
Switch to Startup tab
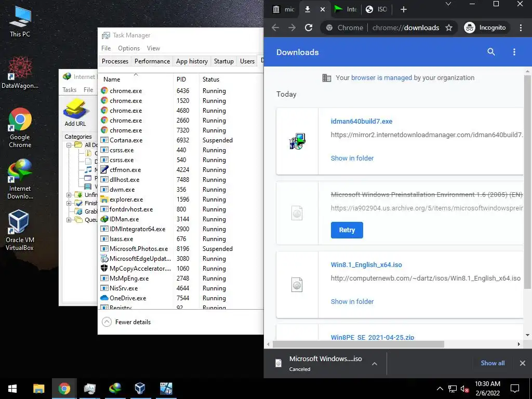tap(223, 61)
